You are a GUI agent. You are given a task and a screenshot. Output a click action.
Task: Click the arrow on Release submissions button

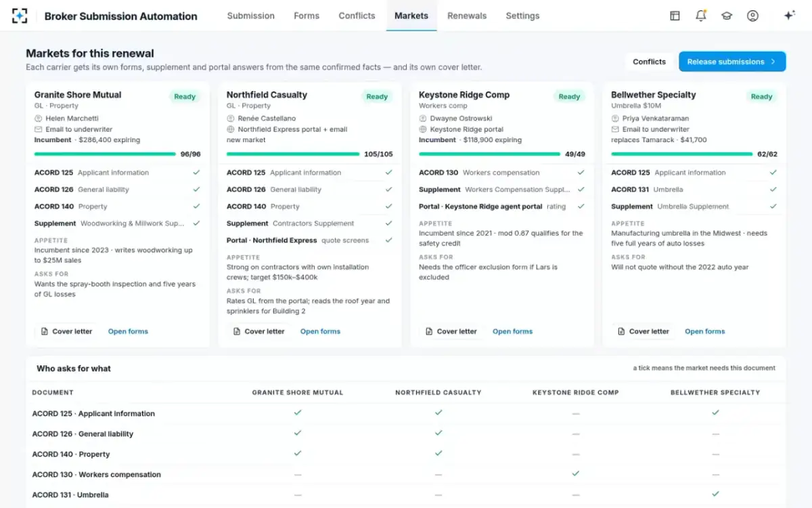click(773, 62)
